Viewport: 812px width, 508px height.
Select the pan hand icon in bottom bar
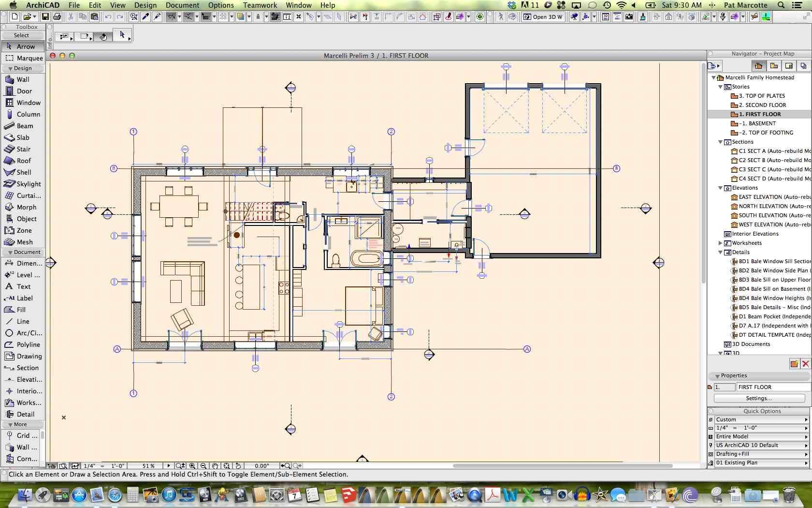215,466
